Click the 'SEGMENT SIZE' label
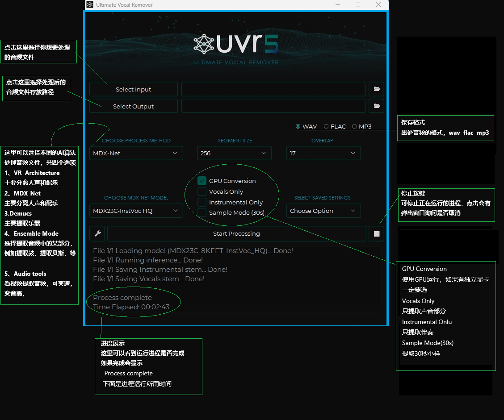504x420 pixels. point(235,141)
